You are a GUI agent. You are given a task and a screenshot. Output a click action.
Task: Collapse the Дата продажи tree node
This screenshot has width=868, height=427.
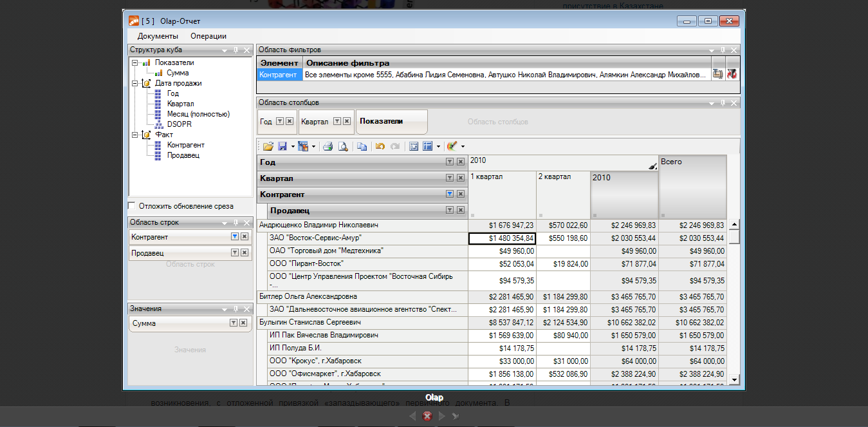pos(134,83)
